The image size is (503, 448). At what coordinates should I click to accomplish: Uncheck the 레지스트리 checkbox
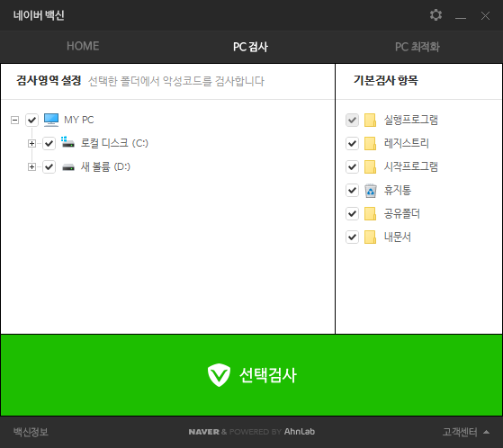tap(352, 143)
